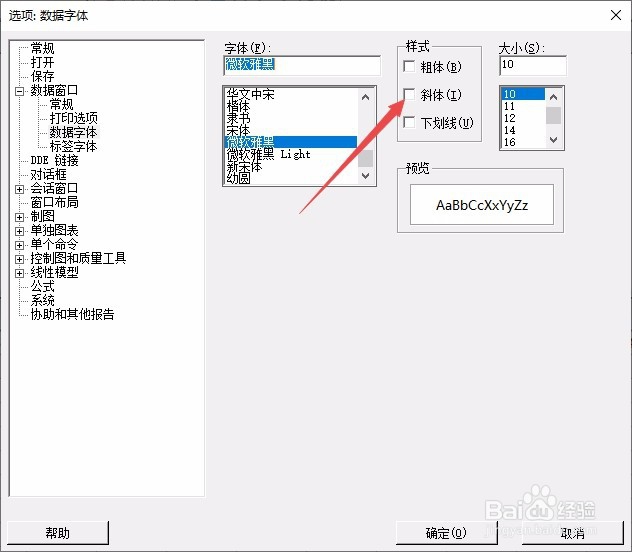Select 公式 tree item
Image resolution: width=632 pixels, height=552 pixels.
pos(42,286)
